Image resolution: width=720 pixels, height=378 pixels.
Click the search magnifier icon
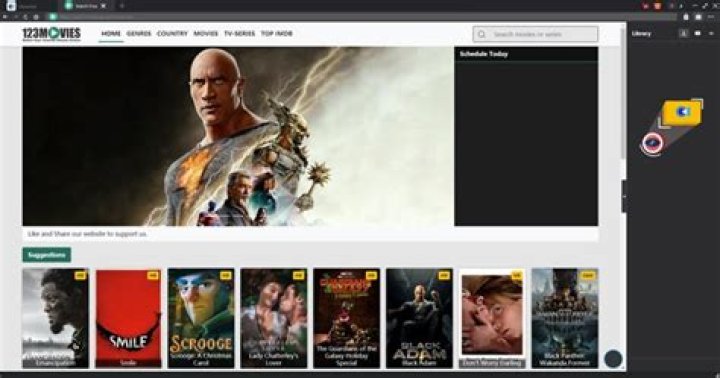click(482, 34)
